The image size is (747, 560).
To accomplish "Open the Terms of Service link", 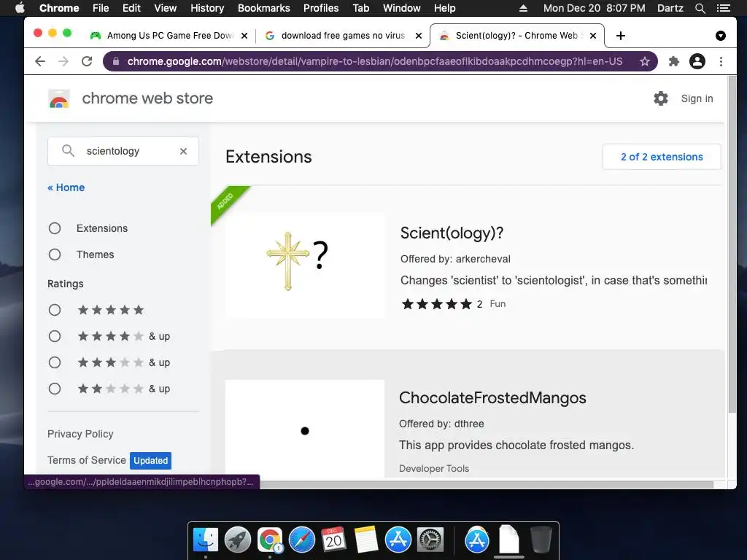I will click(x=87, y=461).
